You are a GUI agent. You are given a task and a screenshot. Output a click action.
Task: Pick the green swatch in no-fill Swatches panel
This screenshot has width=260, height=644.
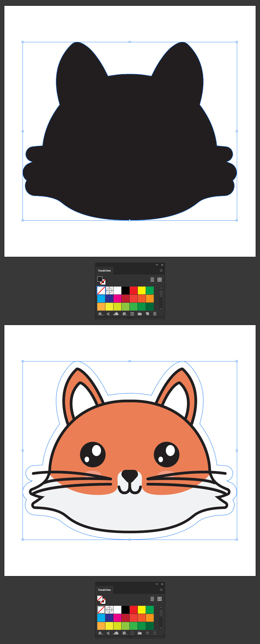150,610
